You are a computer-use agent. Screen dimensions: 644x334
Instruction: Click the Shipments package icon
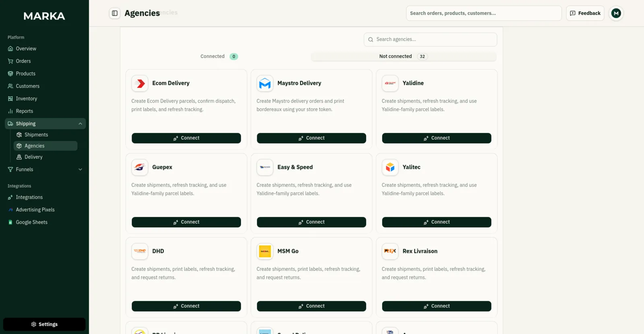[19, 135]
